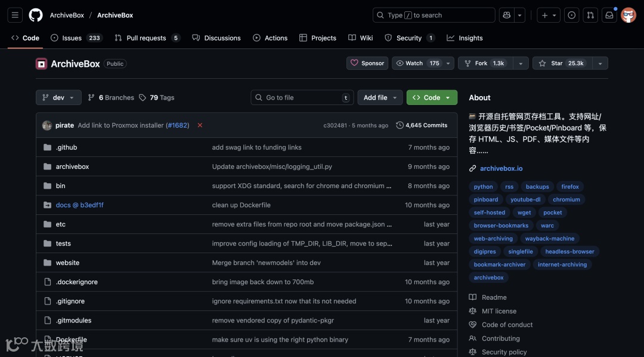644x357 pixels.
Task: Open the Actions tab
Action: pyautogui.click(x=270, y=38)
